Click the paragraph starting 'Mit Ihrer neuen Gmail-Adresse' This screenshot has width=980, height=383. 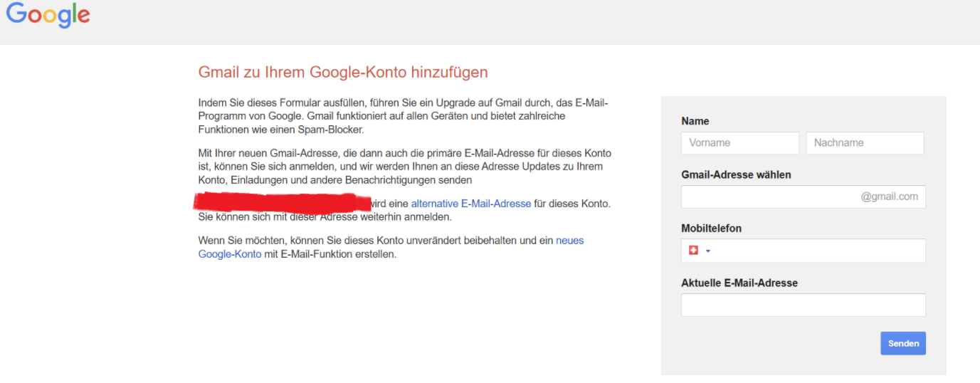(x=404, y=167)
